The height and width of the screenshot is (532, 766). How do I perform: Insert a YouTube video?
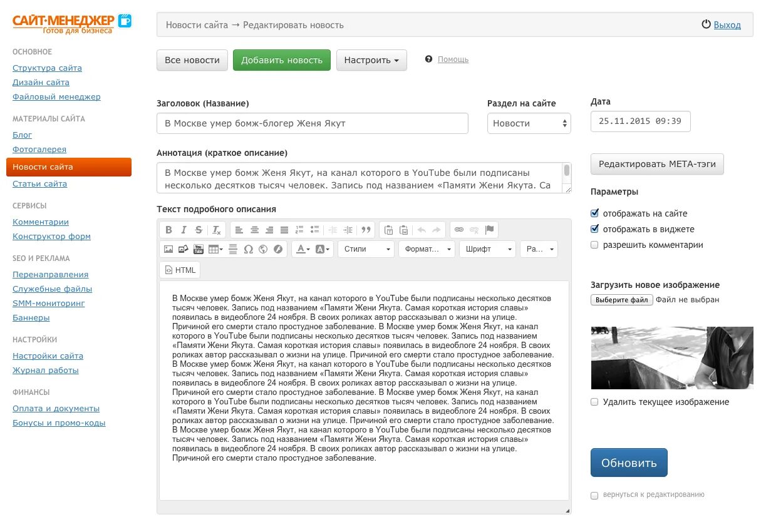(199, 249)
